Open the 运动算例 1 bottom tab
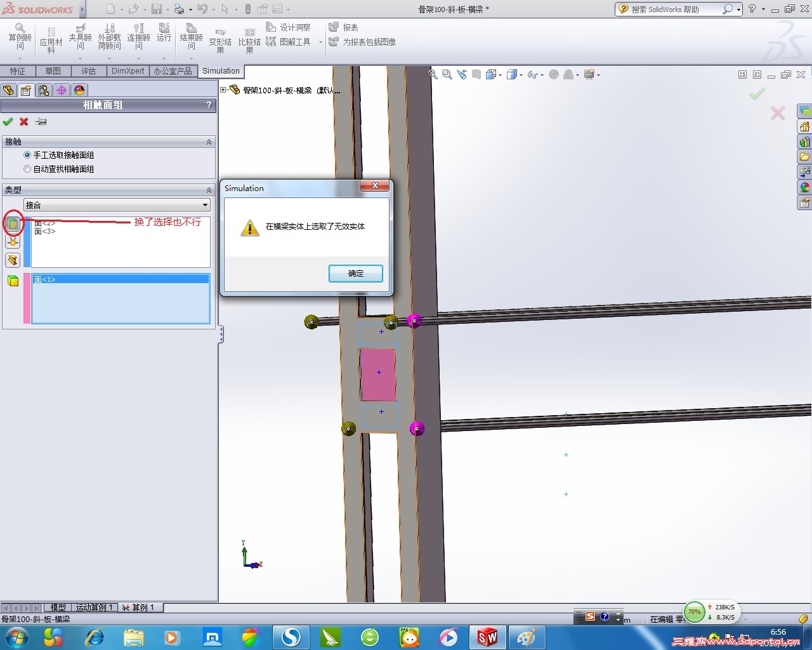The width and height of the screenshot is (812, 650). point(94,607)
